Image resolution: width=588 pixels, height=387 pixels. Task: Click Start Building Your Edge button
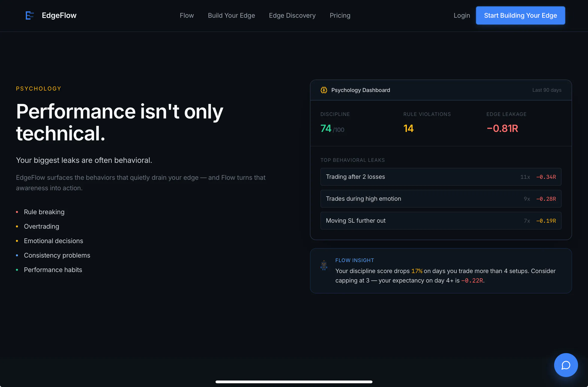pyautogui.click(x=520, y=15)
